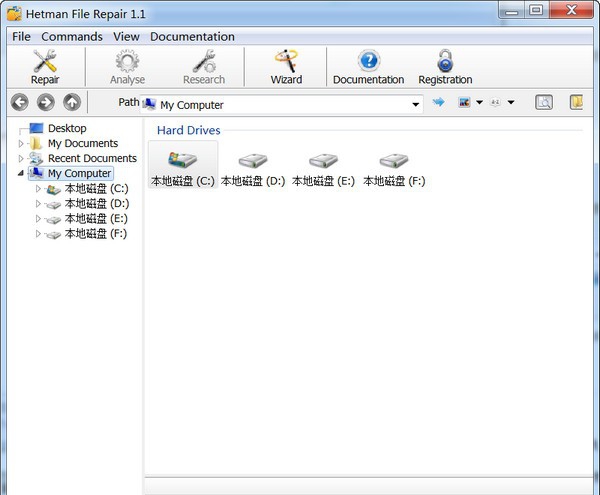600x495 pixels.
Task: Click the Research wrench icon
Action: 204,61
